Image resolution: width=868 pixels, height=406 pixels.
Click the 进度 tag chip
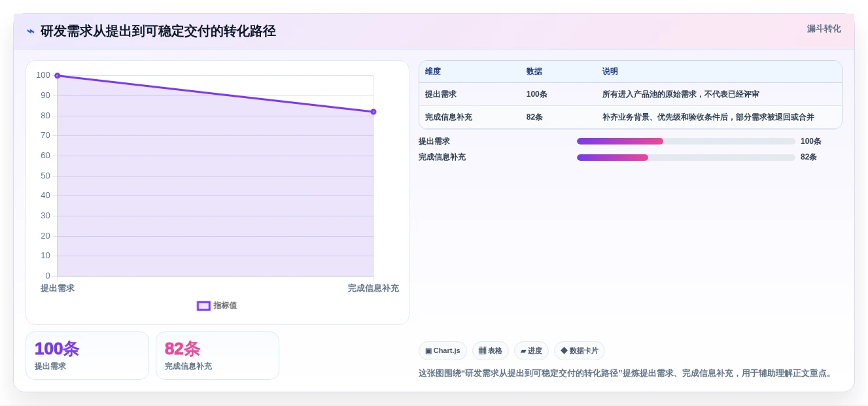[x=531, y=350]
